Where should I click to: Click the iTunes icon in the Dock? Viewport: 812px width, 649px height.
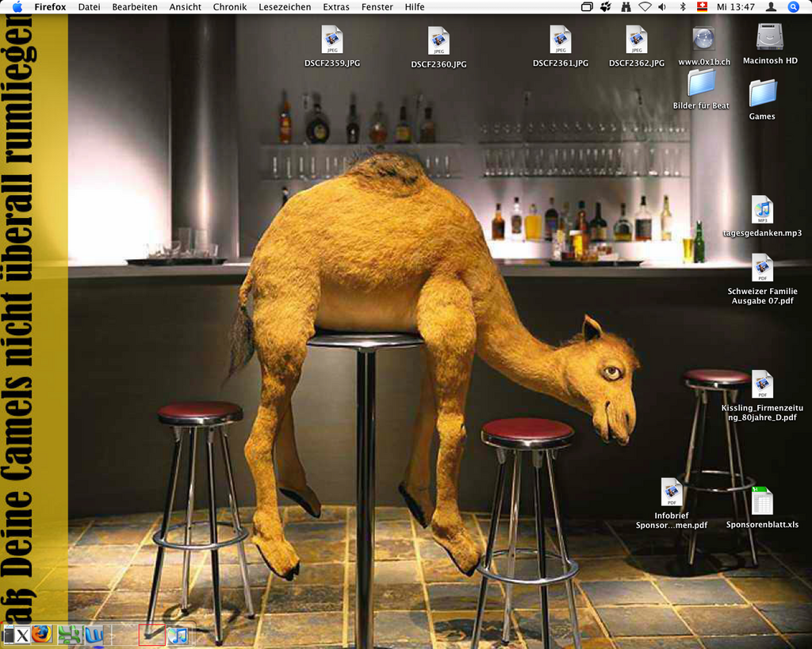point(178,635)
